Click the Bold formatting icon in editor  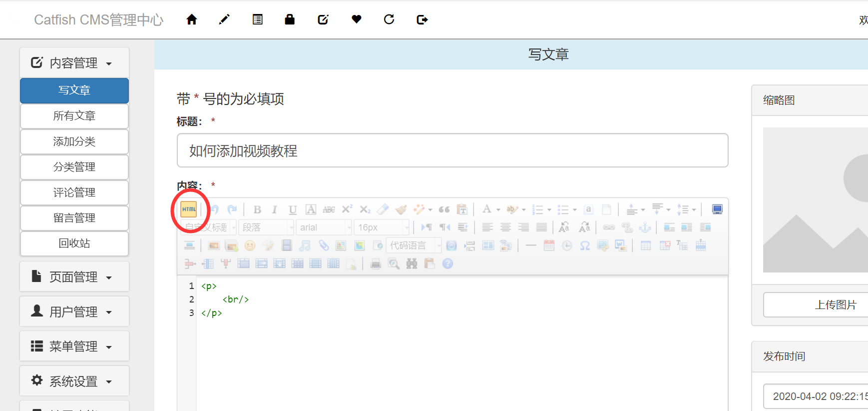(257, 209)
